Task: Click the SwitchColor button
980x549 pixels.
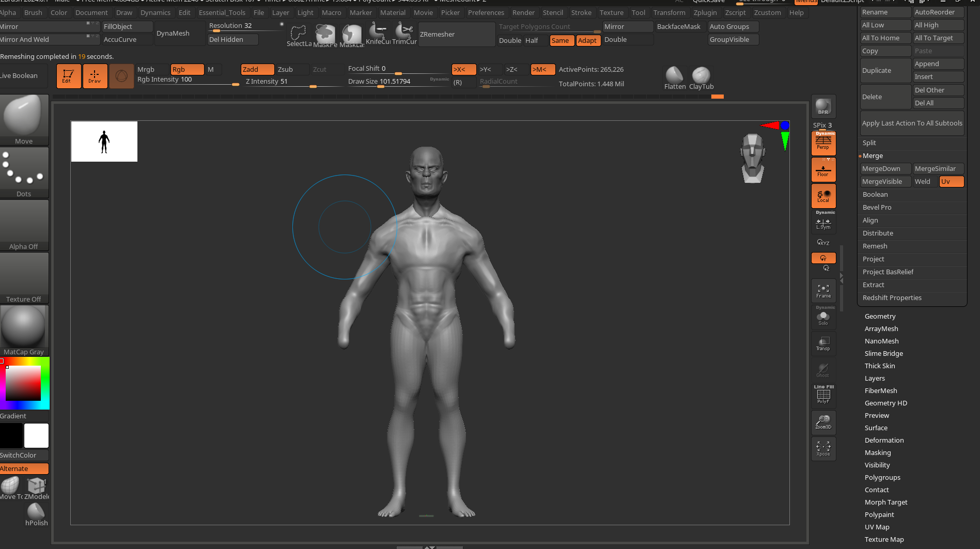Action: (24, 456)
